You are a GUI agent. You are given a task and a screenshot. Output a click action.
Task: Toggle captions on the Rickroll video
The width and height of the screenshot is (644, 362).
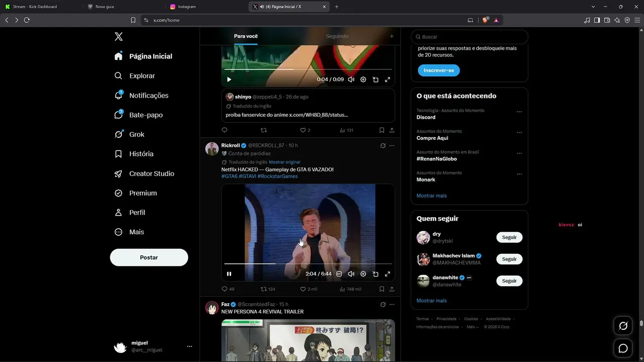[339, 274]
